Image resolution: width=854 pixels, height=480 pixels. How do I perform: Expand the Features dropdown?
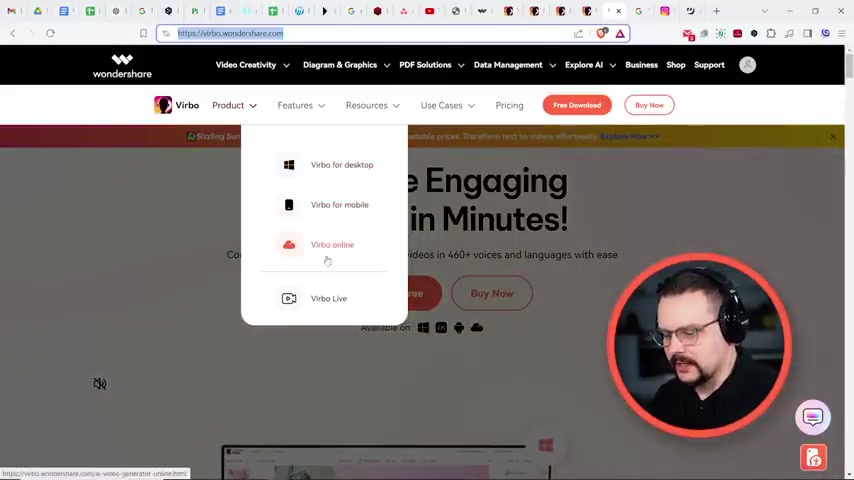click(301, 105)
